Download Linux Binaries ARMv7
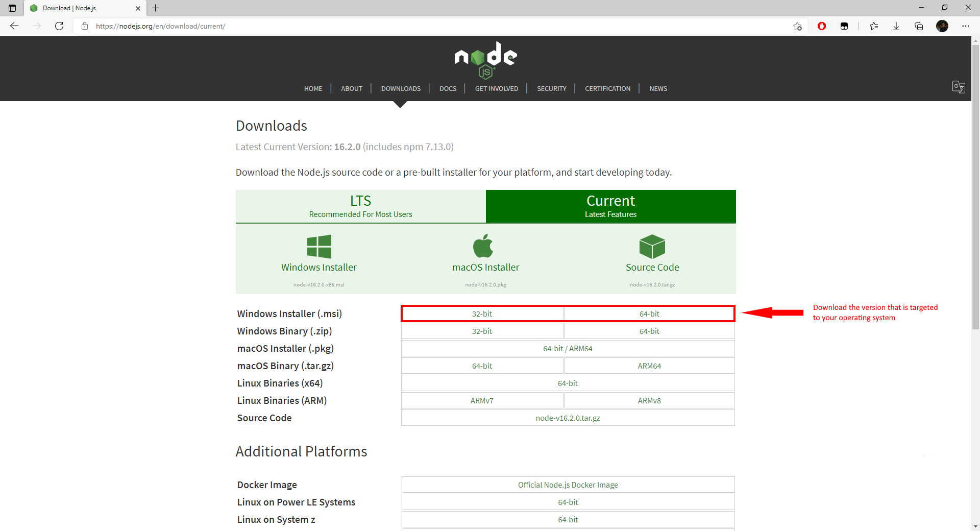This screenshot has width=980, height=531. pyautogui.click(x=482, y=401)
